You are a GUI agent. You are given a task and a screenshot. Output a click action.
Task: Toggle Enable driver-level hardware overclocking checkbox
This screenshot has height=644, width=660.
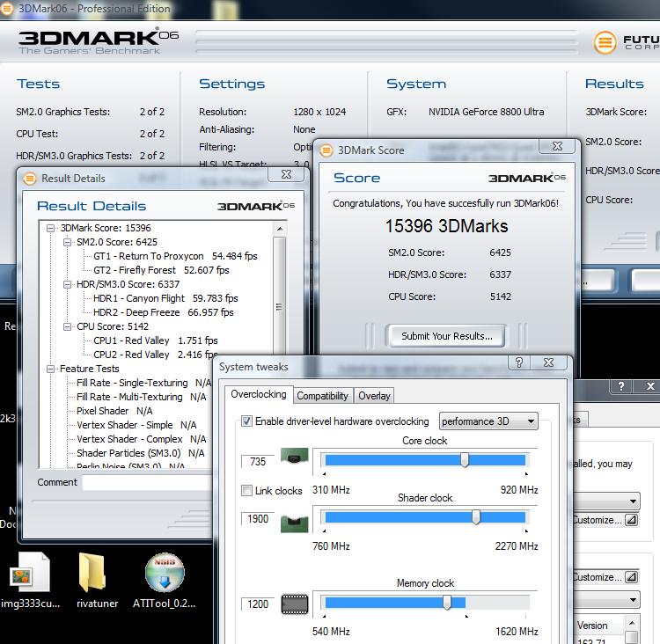(246, 421)
